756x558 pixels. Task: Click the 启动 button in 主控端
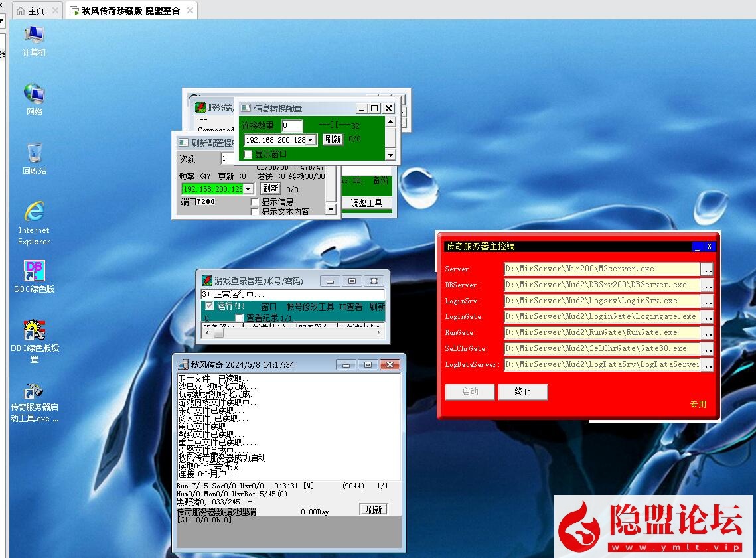[470, 391]
